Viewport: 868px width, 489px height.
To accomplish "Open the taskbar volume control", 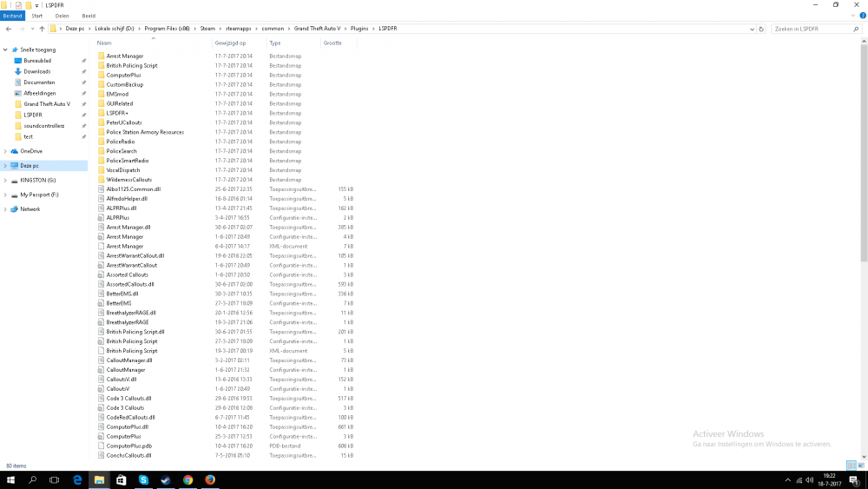I will tap(810, 480).
